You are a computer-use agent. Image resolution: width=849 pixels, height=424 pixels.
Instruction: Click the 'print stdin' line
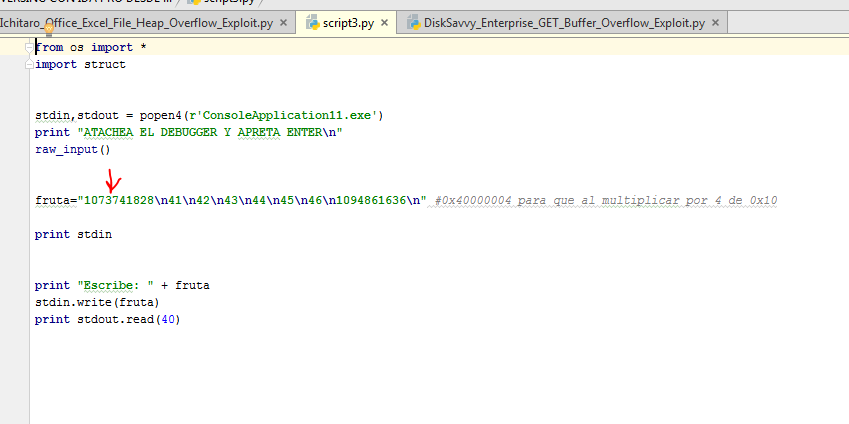(73, 234)
